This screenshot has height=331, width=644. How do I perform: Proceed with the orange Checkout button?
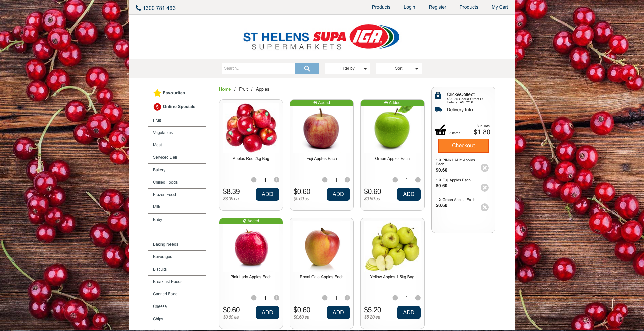click(x=463, y=146)
